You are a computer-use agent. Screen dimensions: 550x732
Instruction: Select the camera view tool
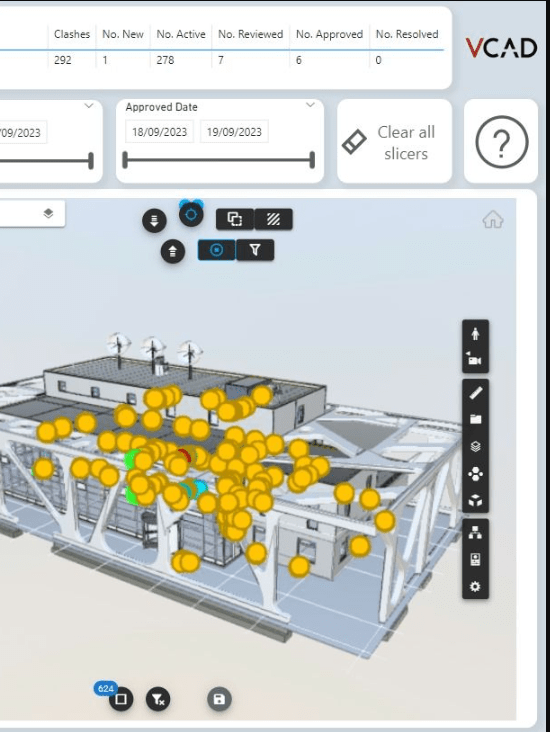(x=475, y=359)
